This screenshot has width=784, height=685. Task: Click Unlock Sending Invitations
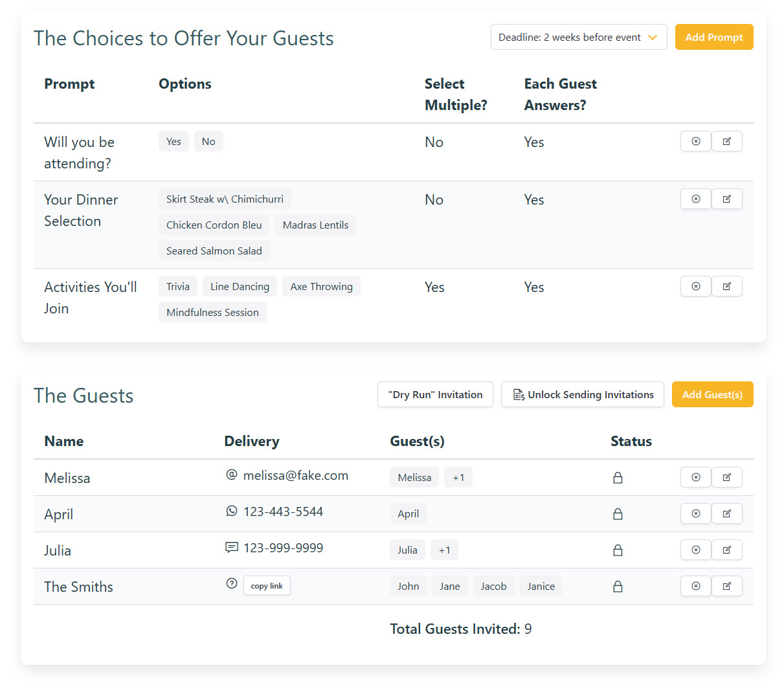(583, 395)
